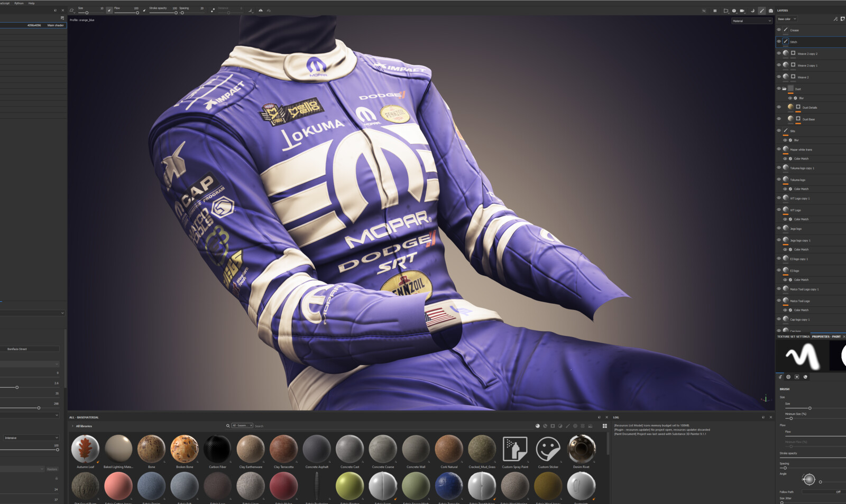The width and height of the screenshot is (846, 504).
Task: Toggle visibility of Dust Details layer
Action: point(779,107)
